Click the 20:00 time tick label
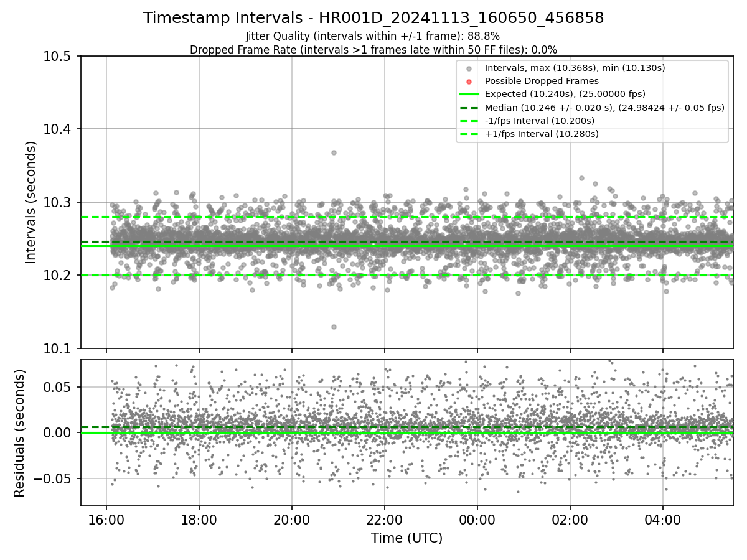This screenshot has width=747, height=560. tap(292, 518)
